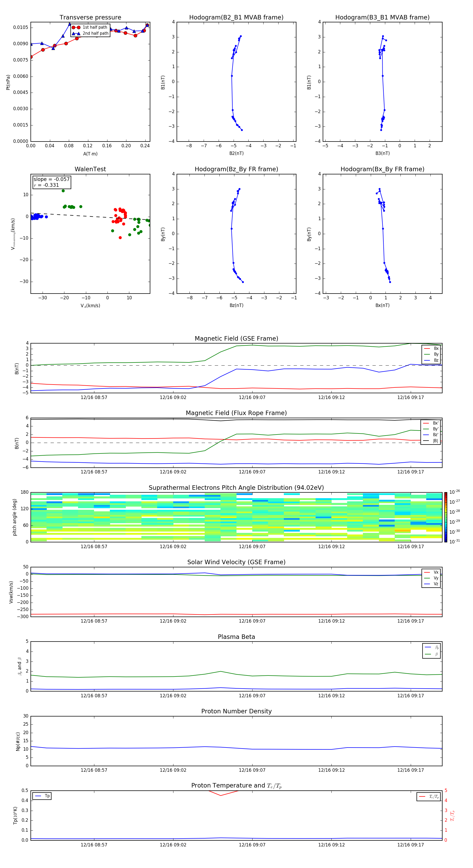Click the topmost green outlier point in WalenTest
473x868 pixels.
pyautogui.click(x=63, y=191)
